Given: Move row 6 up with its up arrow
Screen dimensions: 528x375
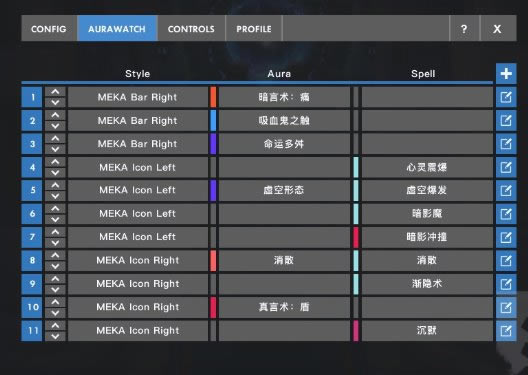Looking at the screenshot, I should point(55,209).
